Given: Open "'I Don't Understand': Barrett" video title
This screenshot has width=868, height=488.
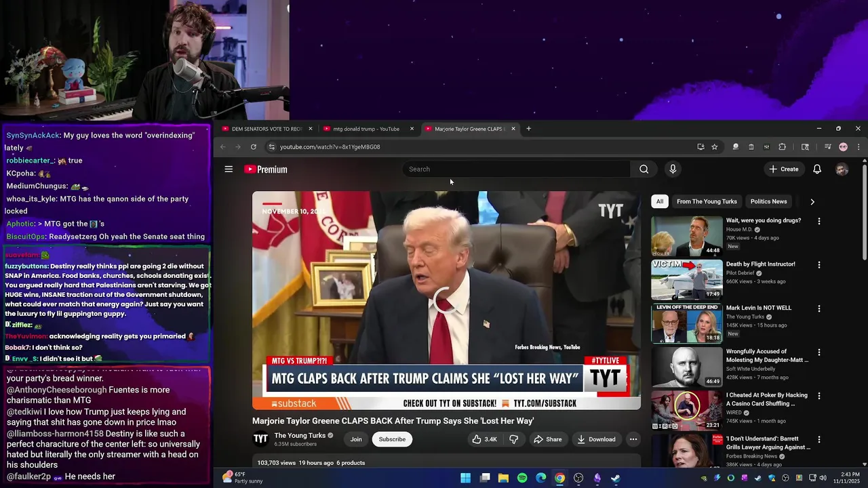Looking at the screenshot, I should 768,443.
